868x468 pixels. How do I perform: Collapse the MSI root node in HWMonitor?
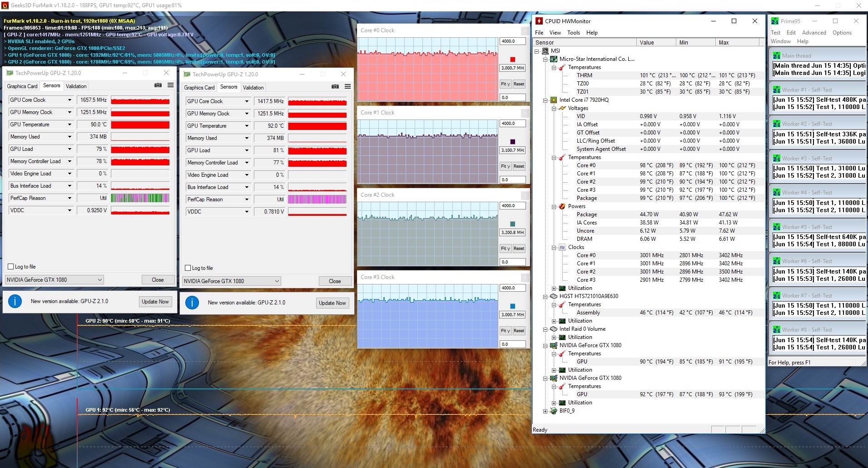537,51
